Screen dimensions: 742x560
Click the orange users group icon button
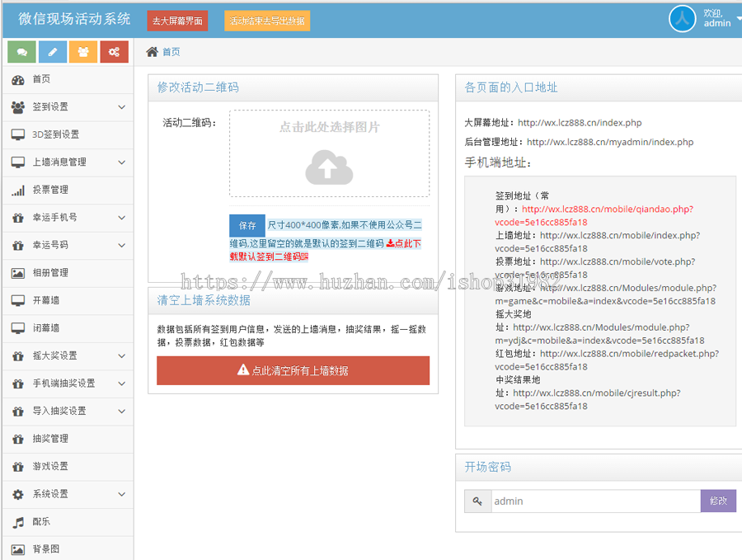click(x=83, y=52)
